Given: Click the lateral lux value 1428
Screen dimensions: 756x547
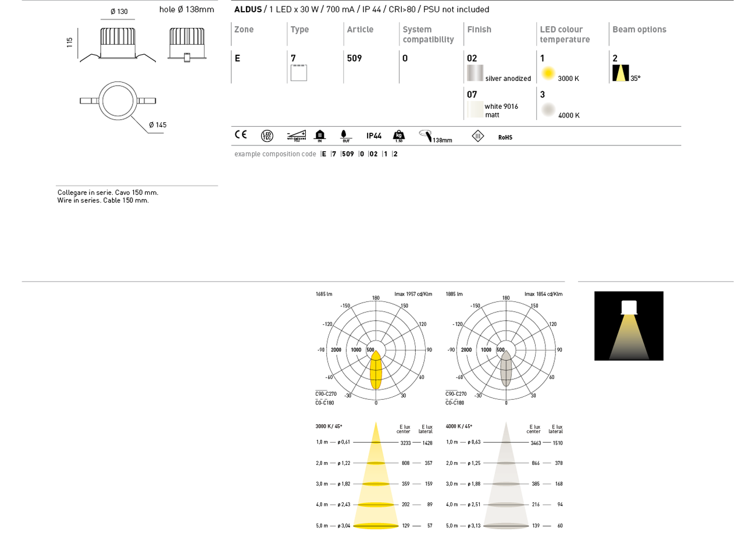Looking at the screenshot, I should click(x=427, y=443).
